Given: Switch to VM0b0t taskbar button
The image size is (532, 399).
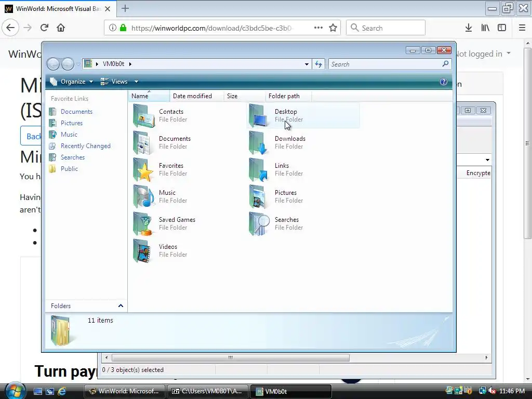Looking at the screenshot, I should (291, 391).
